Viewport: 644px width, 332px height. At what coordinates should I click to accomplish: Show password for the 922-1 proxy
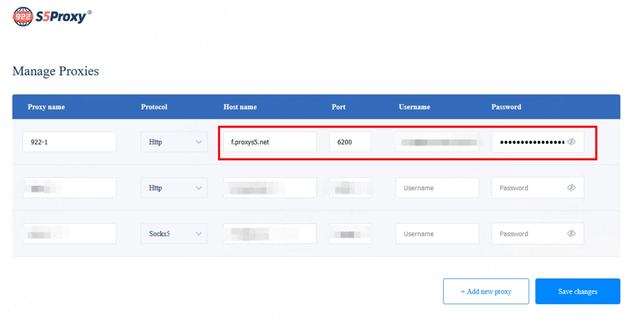click(571, 142)
